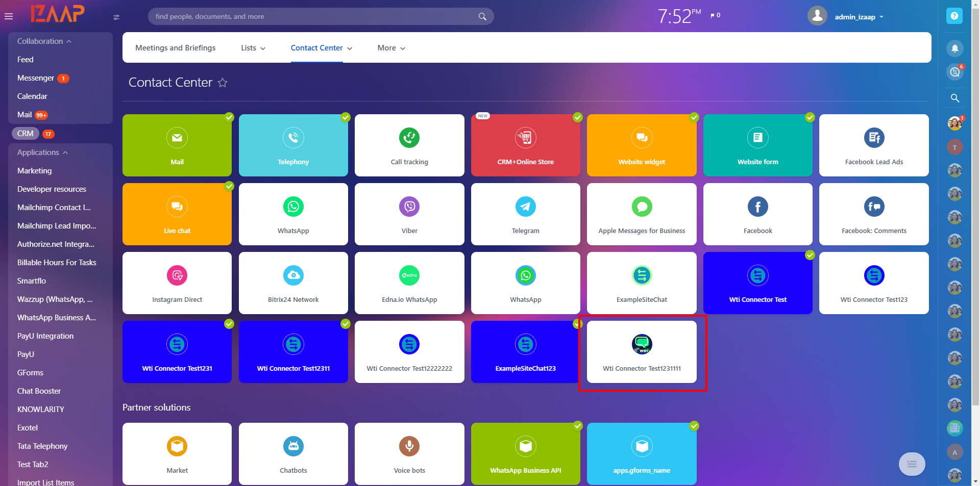This screenshot has height=486, width=980.
Task: Open the Wti Connector Test123 tile
Action: point(874,283)
